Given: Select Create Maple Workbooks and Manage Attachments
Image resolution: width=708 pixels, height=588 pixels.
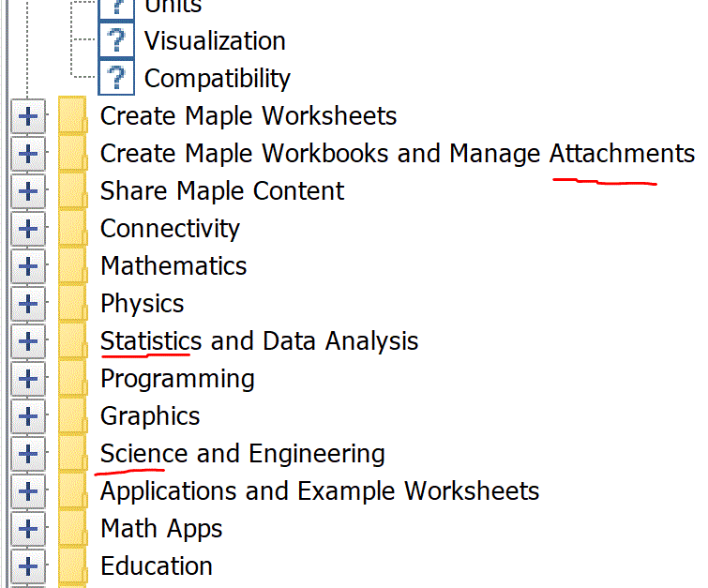Looking at the screenshot, I should pos(398,154).
